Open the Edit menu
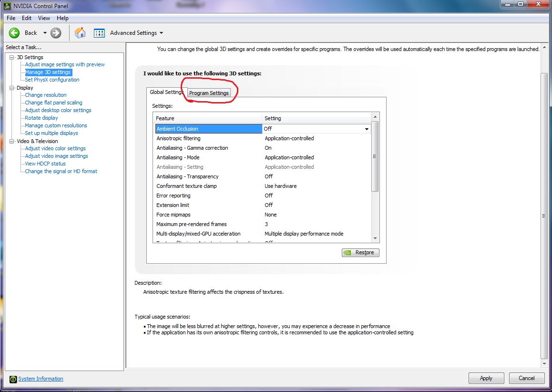This screenshot has width=552, height=392. 26,18
